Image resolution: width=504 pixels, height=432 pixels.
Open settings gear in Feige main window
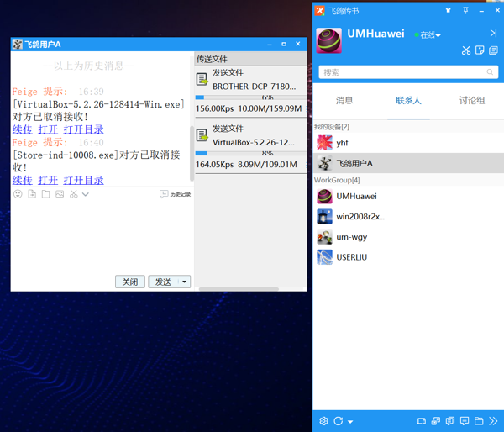click(x=323, y=421)
